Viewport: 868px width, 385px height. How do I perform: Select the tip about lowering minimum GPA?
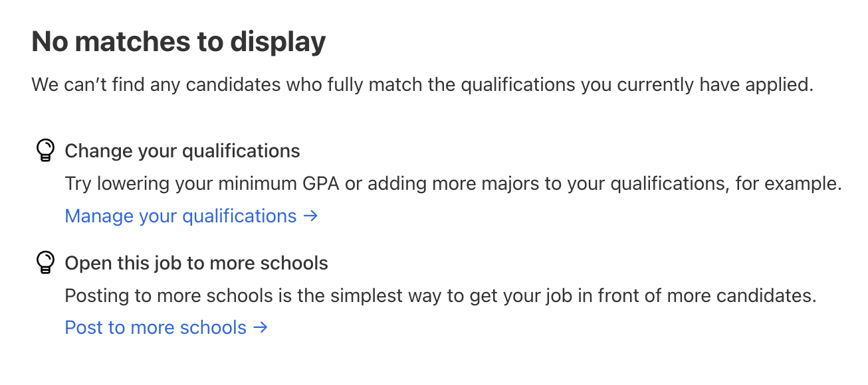453,183
